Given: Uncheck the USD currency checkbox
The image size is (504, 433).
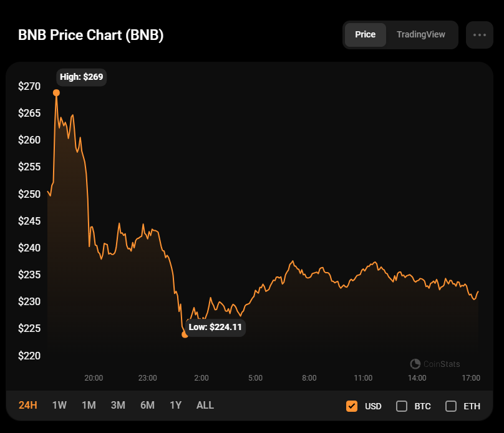Looking at the screenshot, I should 352,406.
